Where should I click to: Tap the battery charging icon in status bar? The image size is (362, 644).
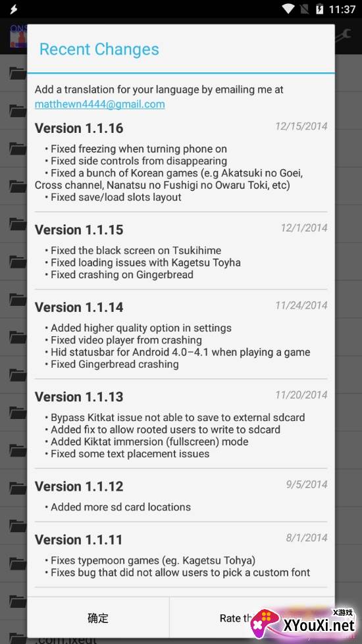click(x=319, y=9)
